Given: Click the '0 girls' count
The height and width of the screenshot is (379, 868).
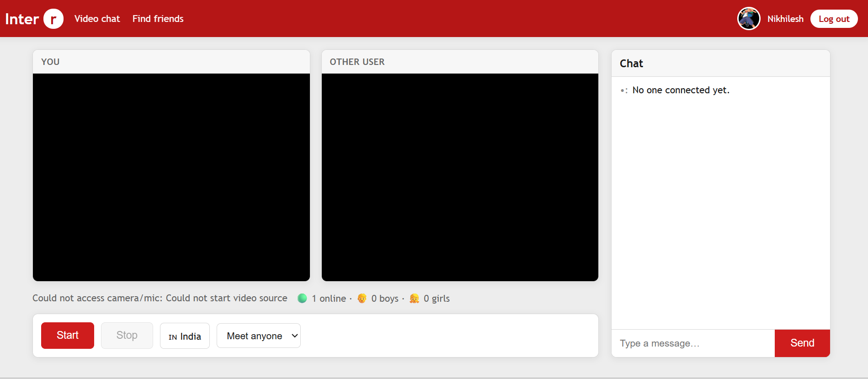Looking at the screenshot, I should (437, 299).
